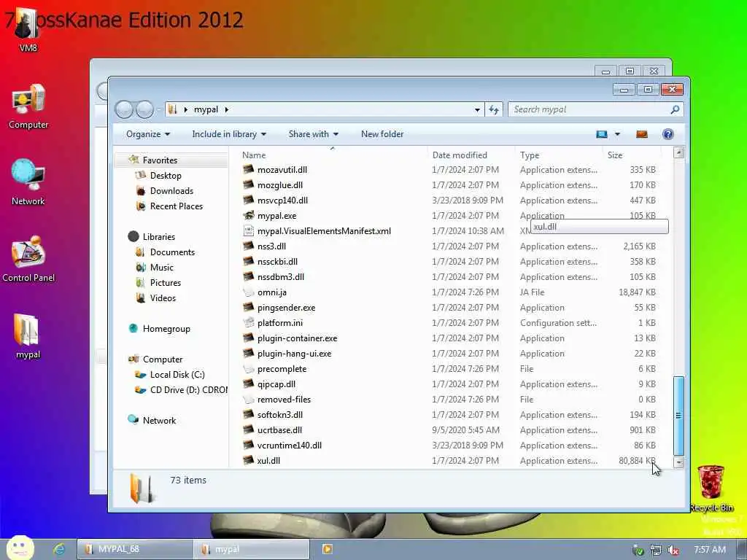Open Libraries in navigation pane
The width and height of the screenshot is (747, 560).
(158, 237)
